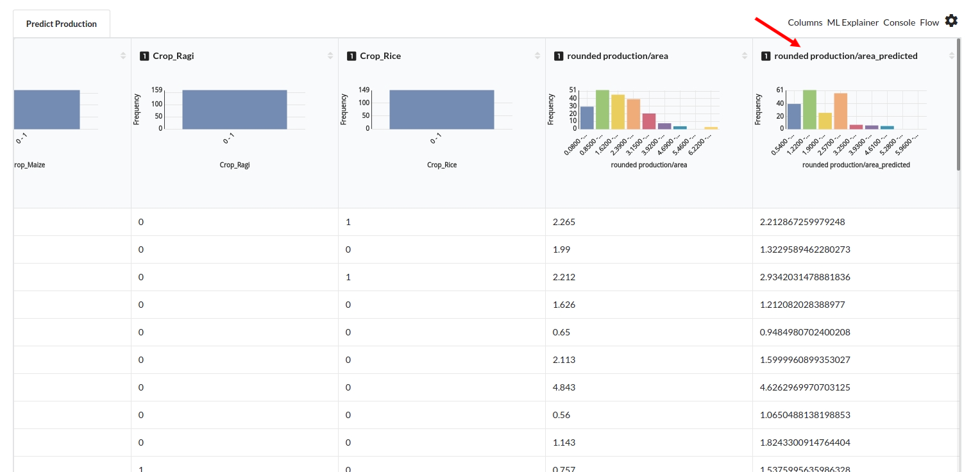Select cell with value 4.6262969970703125
The image size is (980, 472).
pyautogui.click(x=856, y=387)
